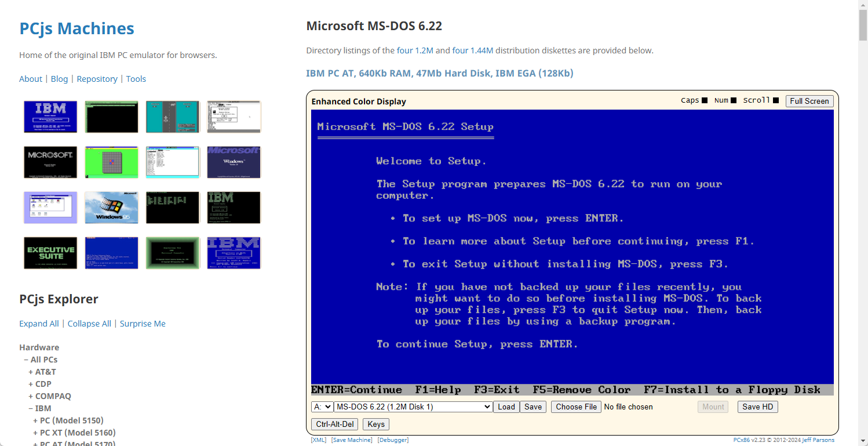Image resolution: width=868 pixels, height=446 pixels.
Task: Open the Tools link
Action: 136,79
